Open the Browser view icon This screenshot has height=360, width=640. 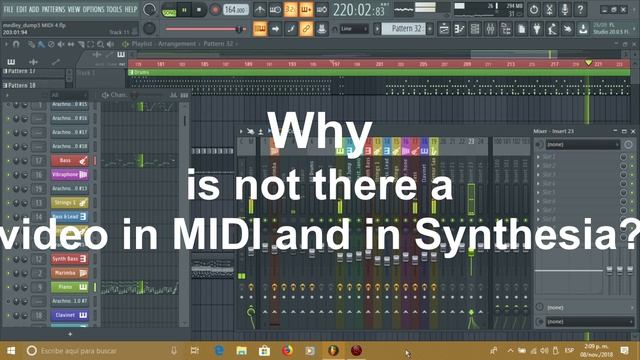click(x=506, y=29)
